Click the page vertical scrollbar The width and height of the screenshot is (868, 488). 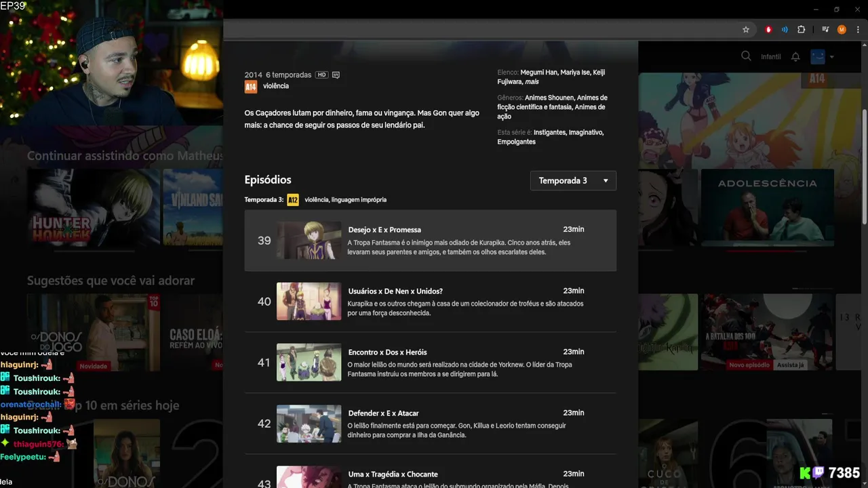(864, 166)
